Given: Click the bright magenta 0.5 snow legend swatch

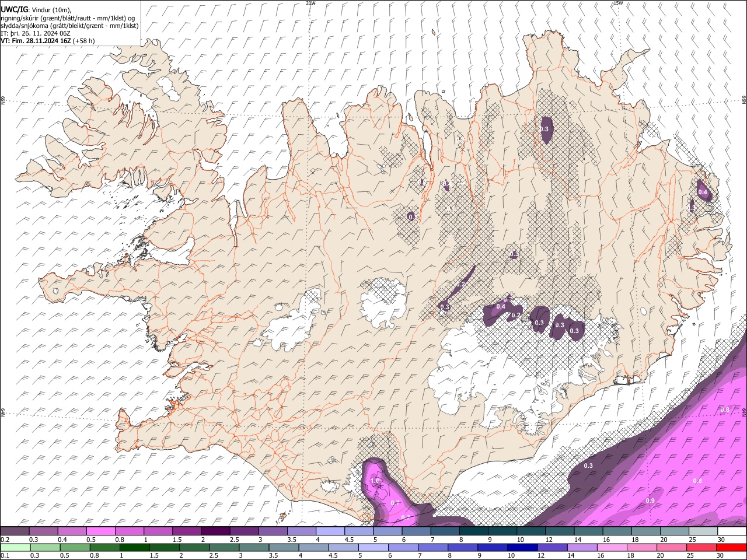Looking at the screenshot, I should click(x=100, y=531).
